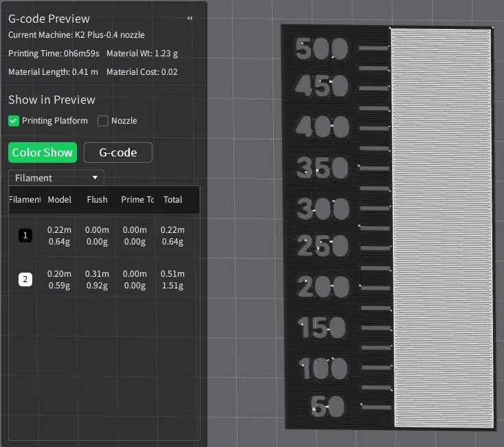Click the Filament dropdown arrow
Viewport: 504px width, 447px height.
point(95,177)
